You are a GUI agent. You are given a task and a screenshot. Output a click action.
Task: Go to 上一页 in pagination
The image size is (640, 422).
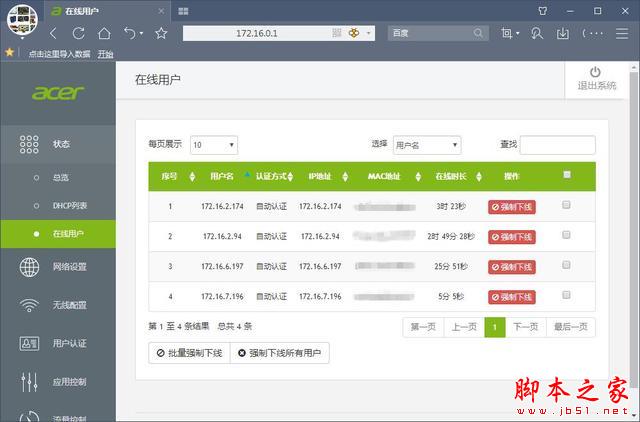[x=464, y=327]
